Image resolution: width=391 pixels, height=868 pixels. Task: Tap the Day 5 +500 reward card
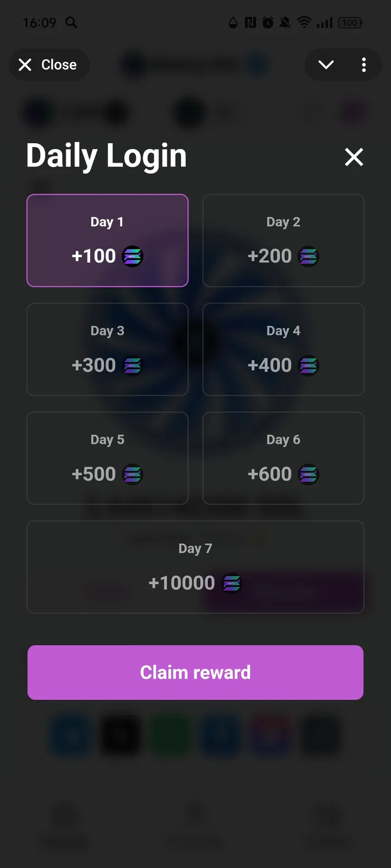point(108,458)
